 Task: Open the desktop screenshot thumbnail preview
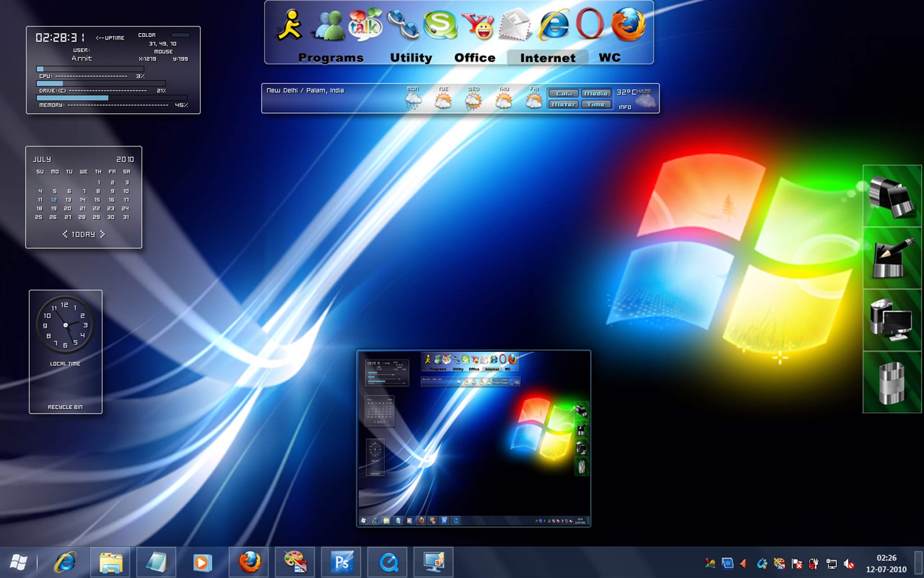click(474, 439)
